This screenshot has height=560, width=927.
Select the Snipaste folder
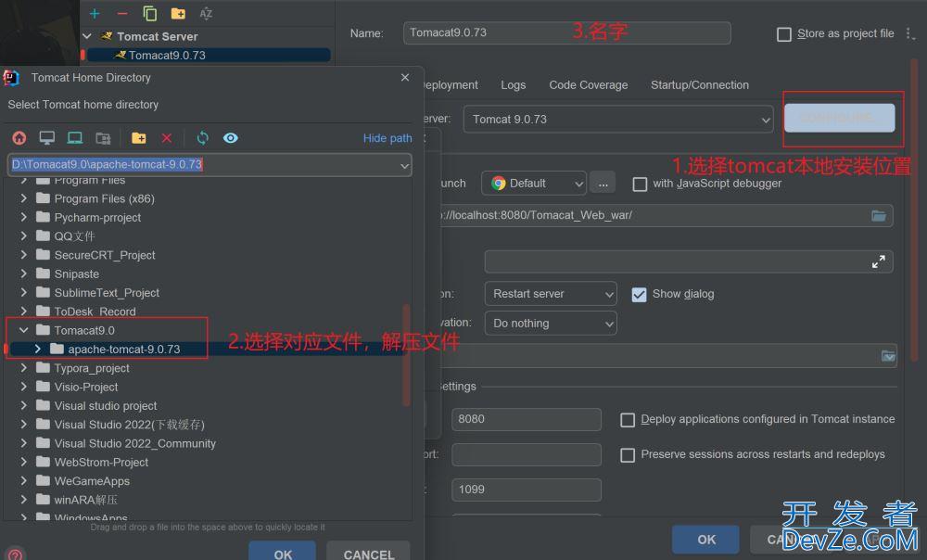click(76, 274)
